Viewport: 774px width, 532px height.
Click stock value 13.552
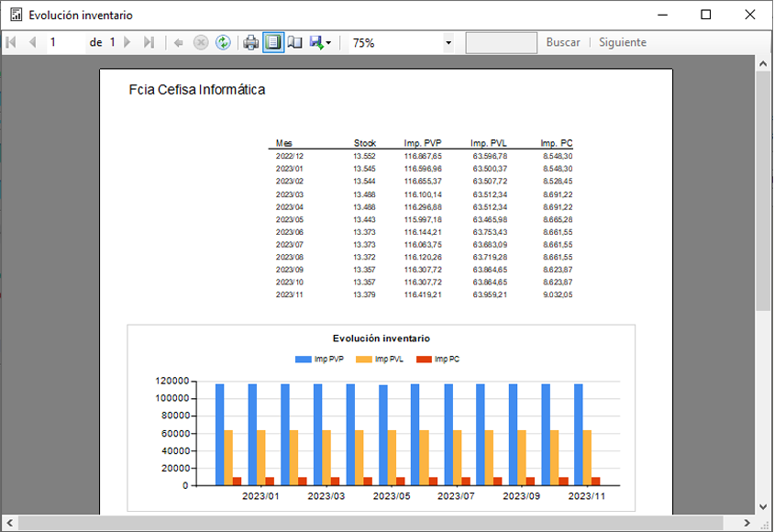tap(364, 156)
